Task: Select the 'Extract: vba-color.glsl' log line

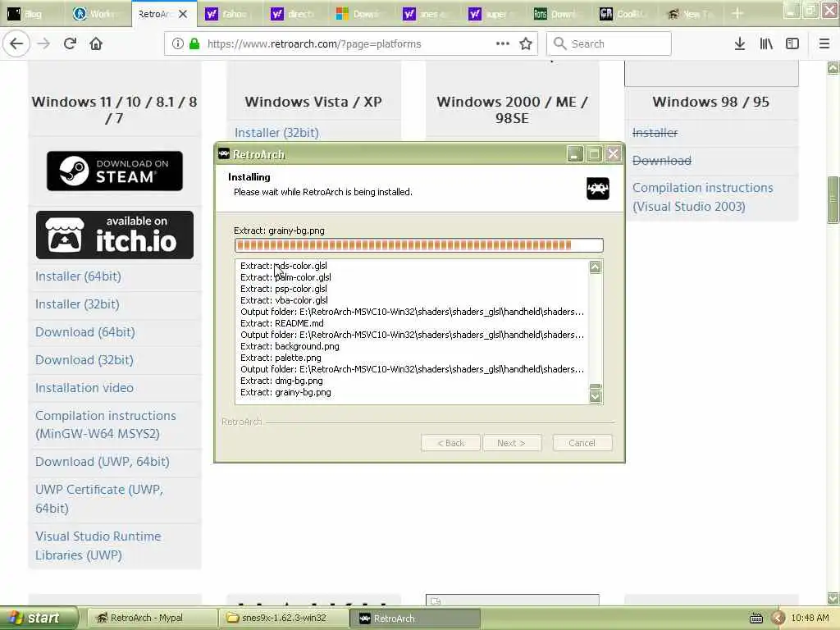Action: tap(284, 300)
